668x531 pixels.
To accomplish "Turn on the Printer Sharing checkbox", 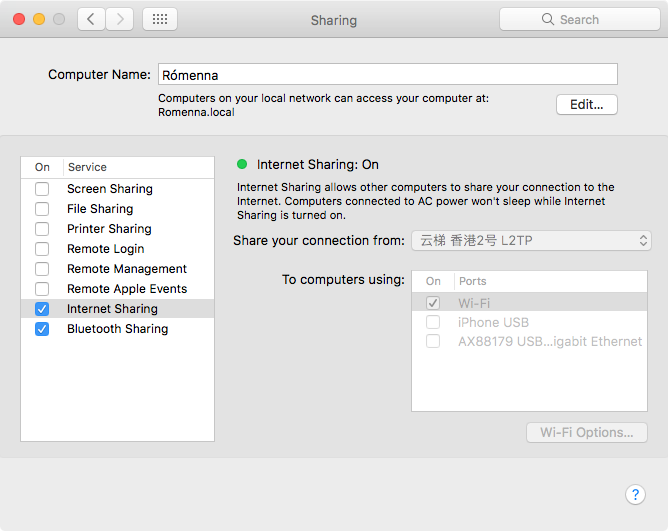I will pos(42,229).
